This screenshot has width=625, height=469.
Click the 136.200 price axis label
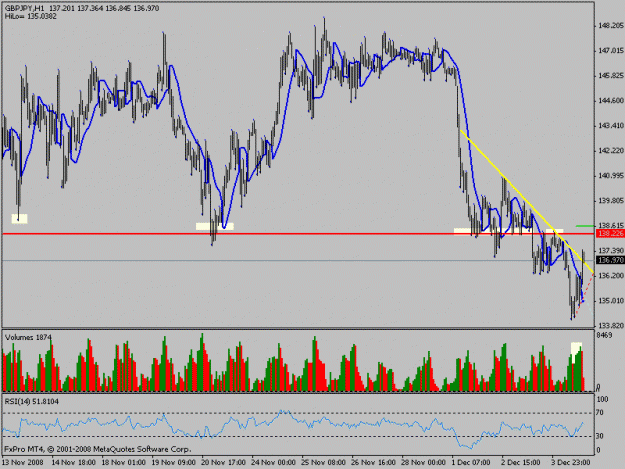pyautogui.click(x=610, y=276)
